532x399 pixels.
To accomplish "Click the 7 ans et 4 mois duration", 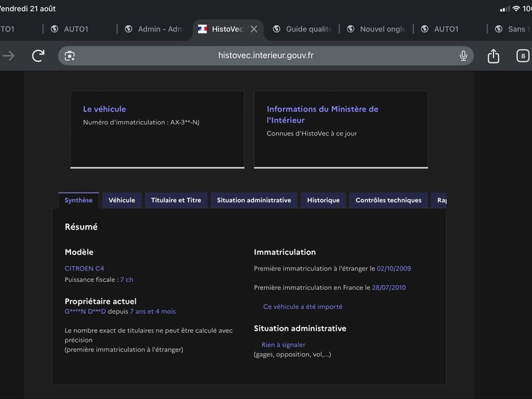I will (x=153, y=311).
